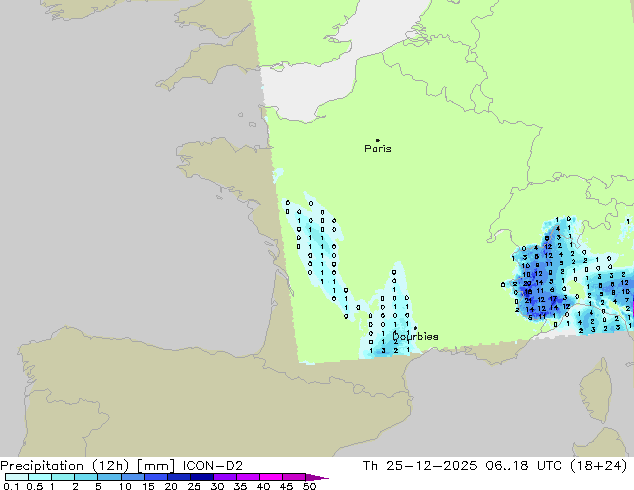This screenshot has width=634, height=490.
Task: Select legend swatch between 0.1 and 0.5
Action: point(17,477)
